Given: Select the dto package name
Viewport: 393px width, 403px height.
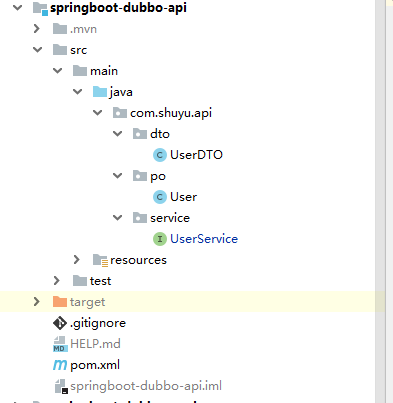Looking at the screenshot, I should [x=160, y=134].
